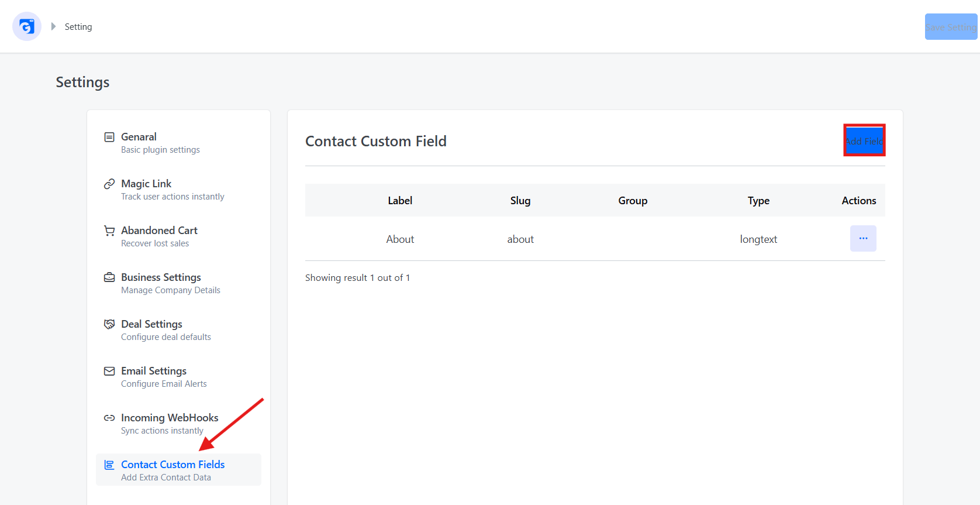Open Incoming WebHooks settings
The image size is (980, 505).
[x=178, y=423]
